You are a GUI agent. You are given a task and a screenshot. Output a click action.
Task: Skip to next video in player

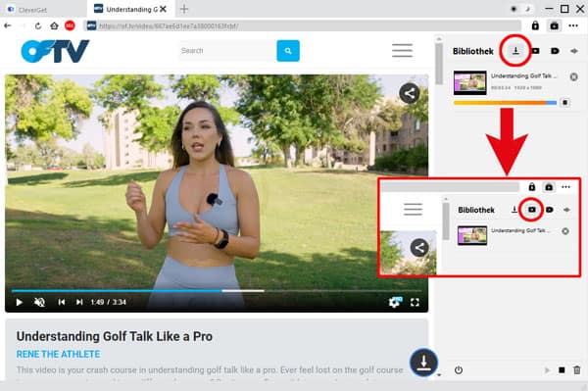pos(79,302)
